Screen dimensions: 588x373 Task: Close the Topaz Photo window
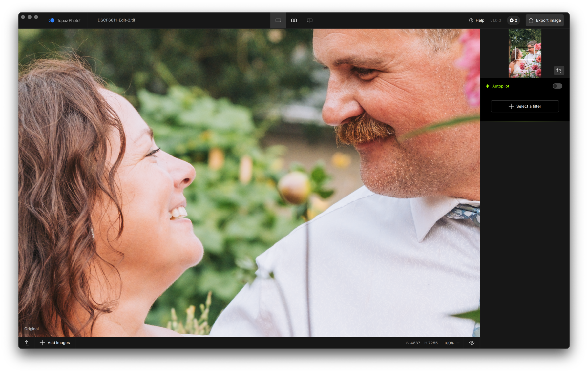click(x=23, y=17)
